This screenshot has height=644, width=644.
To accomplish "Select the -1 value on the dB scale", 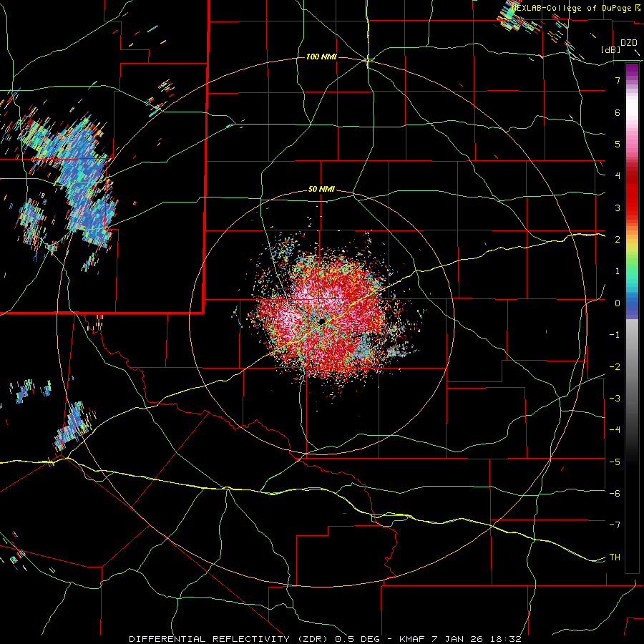I will pos(615,335).
